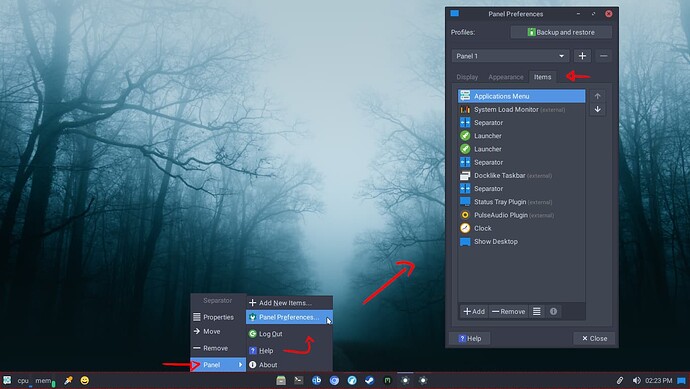Open qBittorrent from the taskbar
Image resolution: width=690 pixels, height=389 pixels.
[316, 380]
